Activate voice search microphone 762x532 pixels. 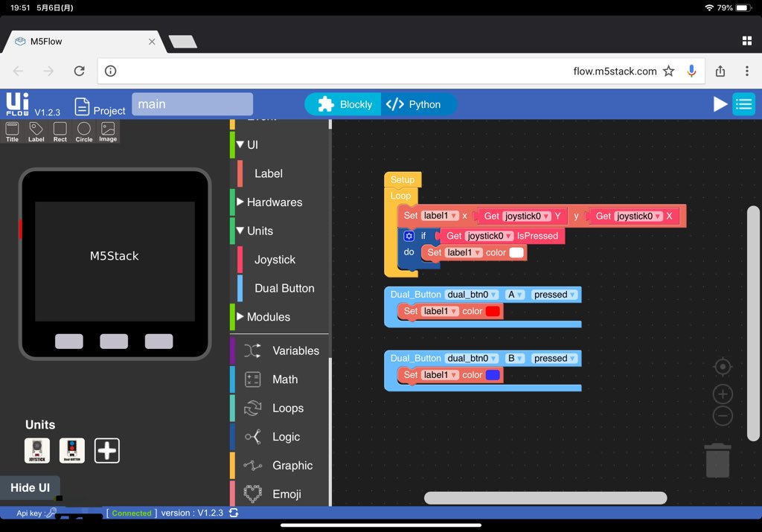691,71
